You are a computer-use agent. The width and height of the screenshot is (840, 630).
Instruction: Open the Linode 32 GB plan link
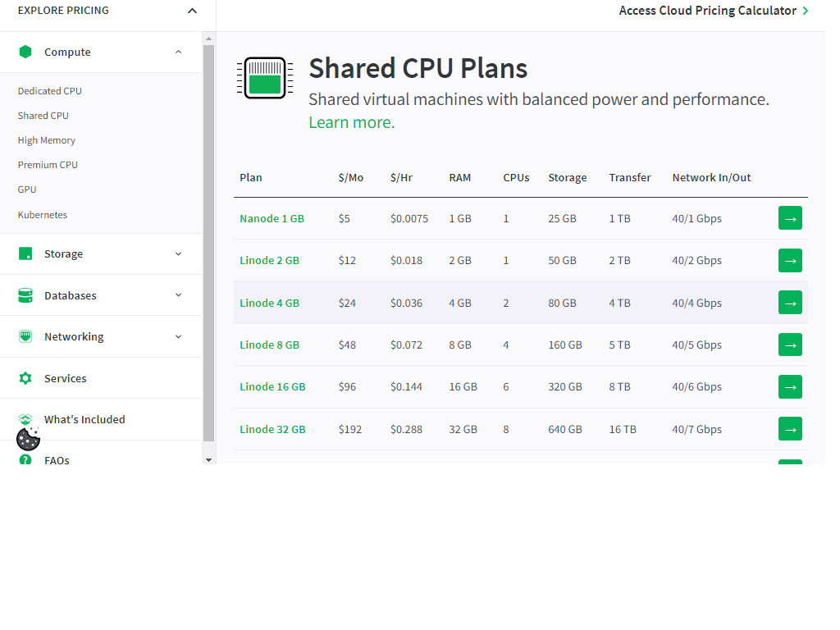click(x=272, y=430)
